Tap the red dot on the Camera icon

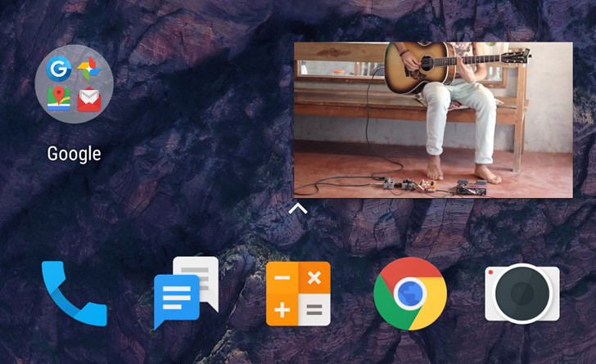491,272
